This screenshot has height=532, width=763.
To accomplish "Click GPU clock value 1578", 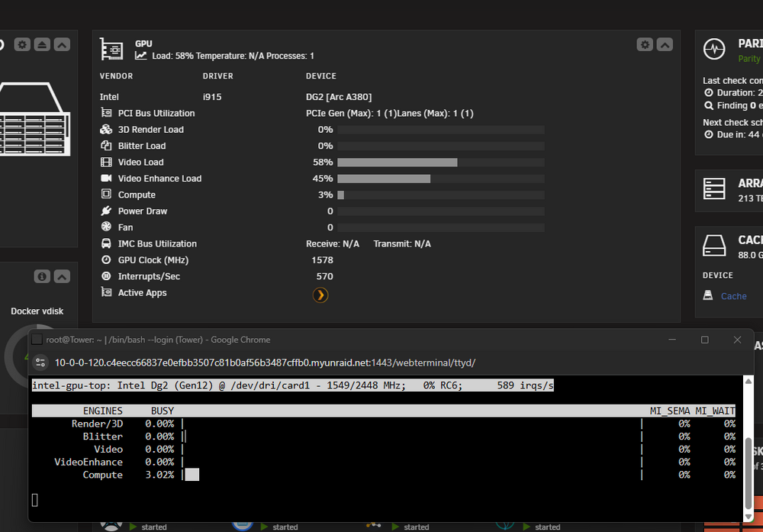I will pos(322,260).
